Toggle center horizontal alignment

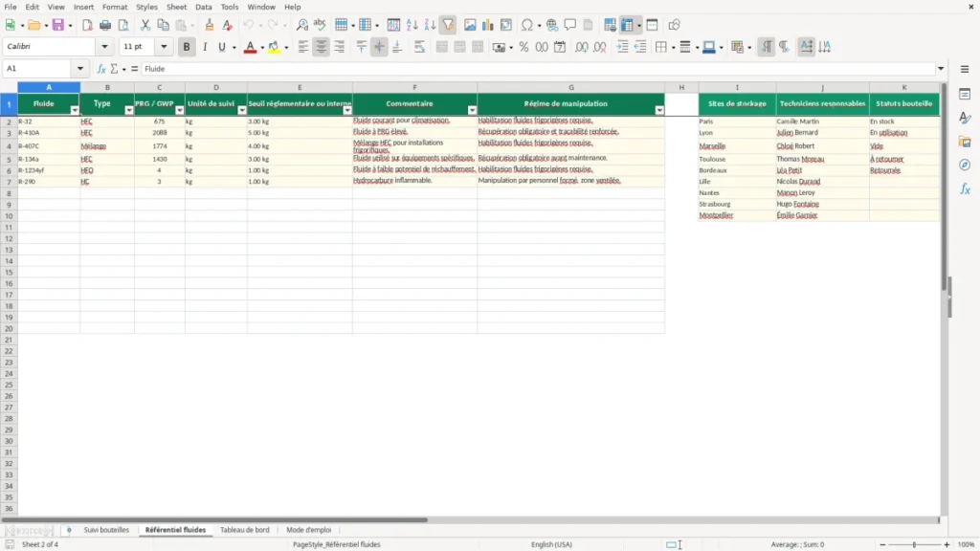point(322,47)
